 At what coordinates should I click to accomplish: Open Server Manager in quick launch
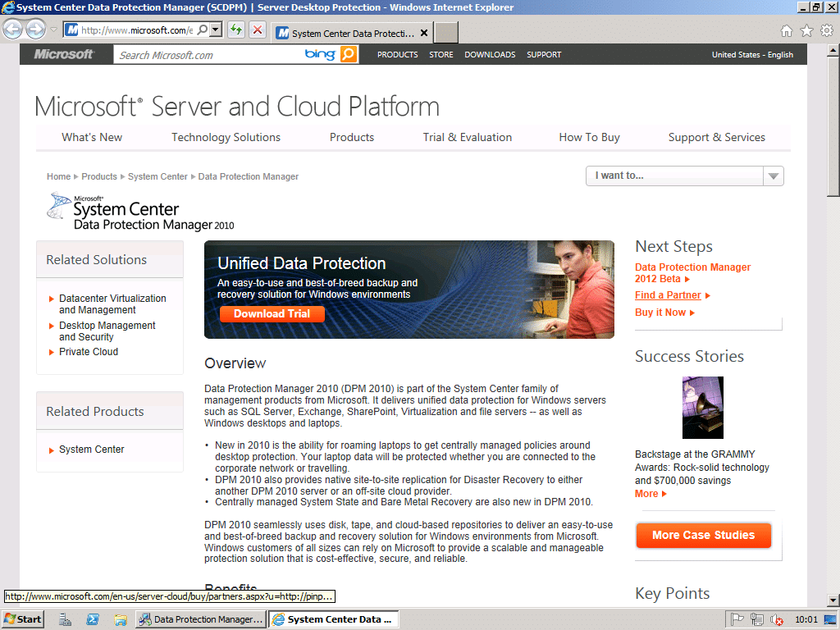65,619
